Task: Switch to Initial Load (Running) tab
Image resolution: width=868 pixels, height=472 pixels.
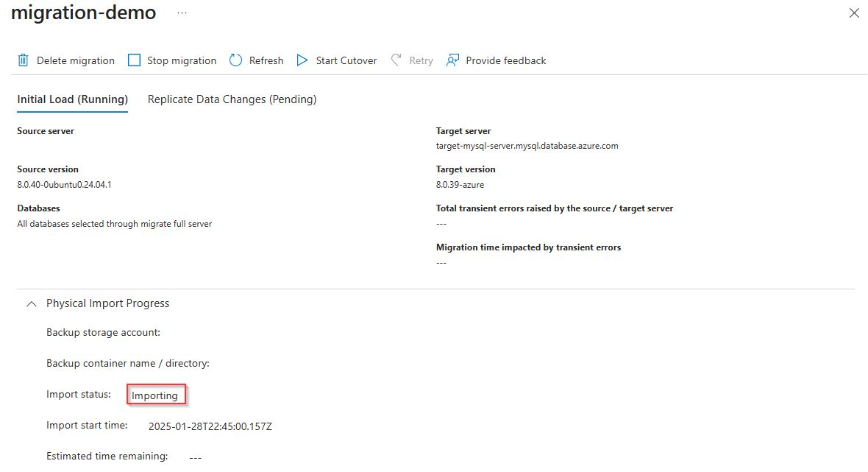Action: 73,99
